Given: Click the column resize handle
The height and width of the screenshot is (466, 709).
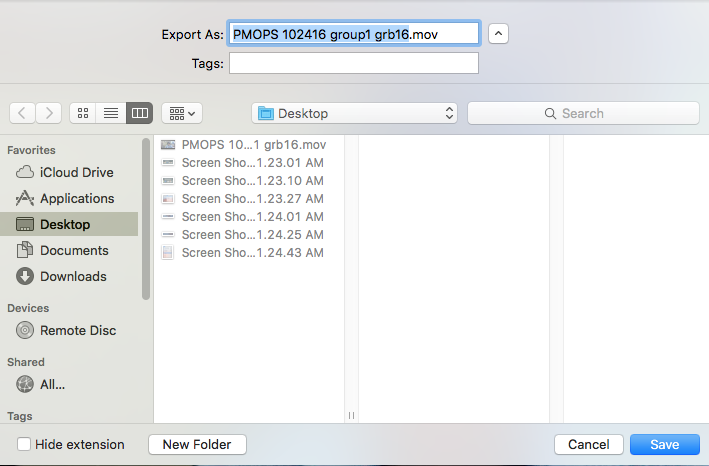Looking at the screenshot, I should pyautogui.click(x=351, y=415).
